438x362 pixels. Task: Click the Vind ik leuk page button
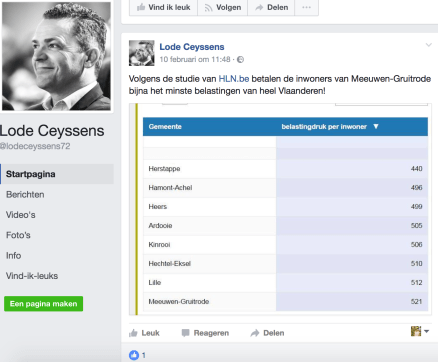[163, 7]
